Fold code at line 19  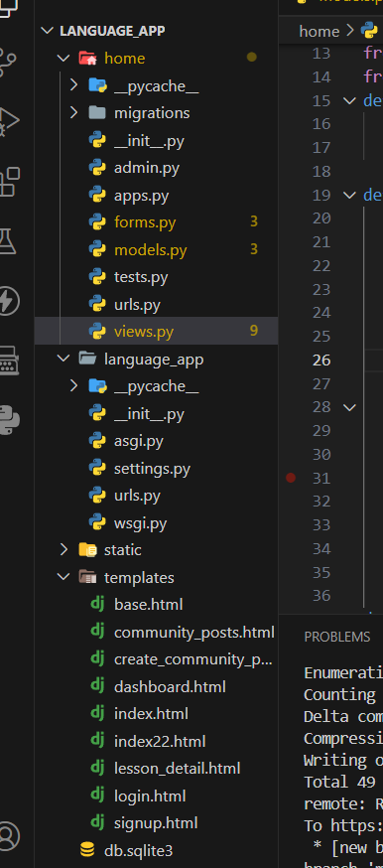[x=350, y=195]
